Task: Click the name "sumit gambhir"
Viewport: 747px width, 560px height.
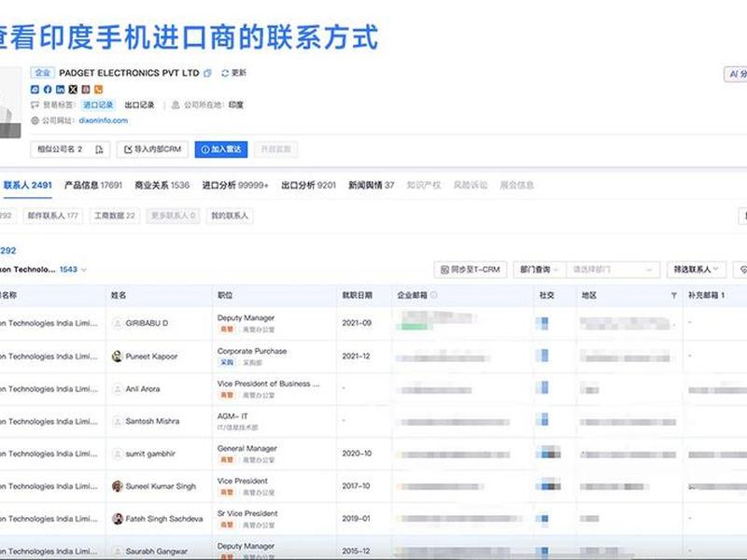Action: point(150,454)
